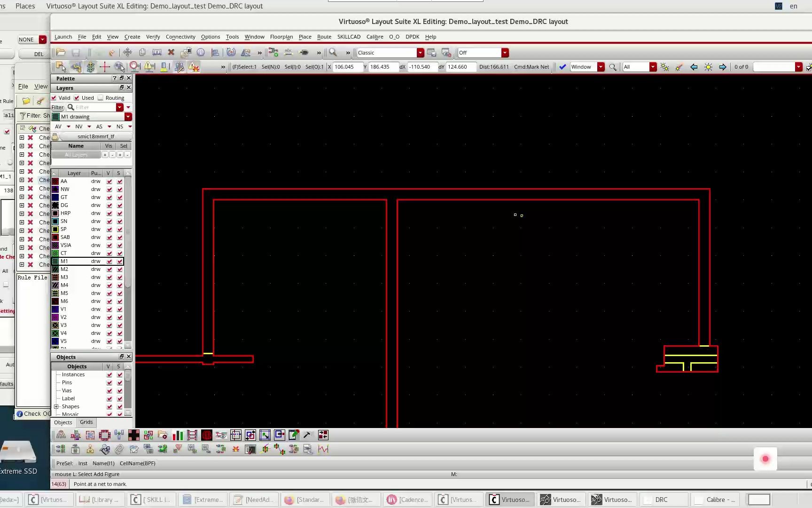The image size is (812, 508).
Task: Click the red X Delete tool
Action: 171,53
